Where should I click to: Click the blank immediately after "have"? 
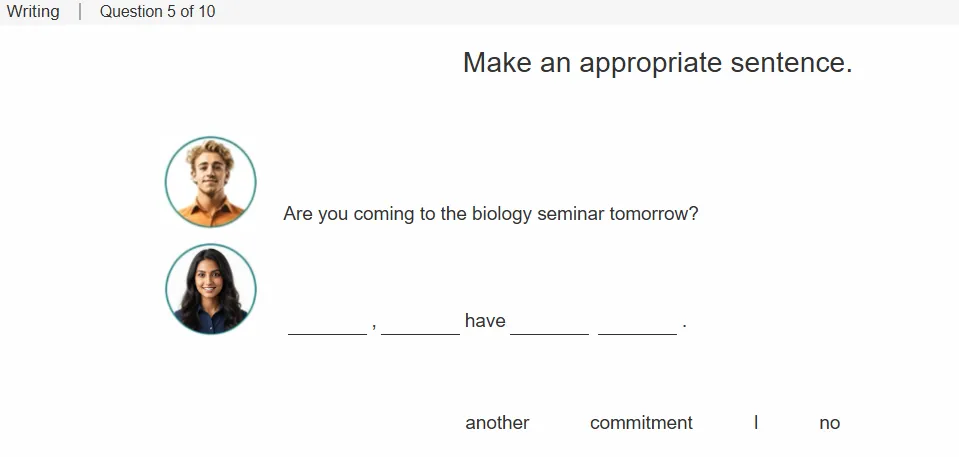[549, 324]
